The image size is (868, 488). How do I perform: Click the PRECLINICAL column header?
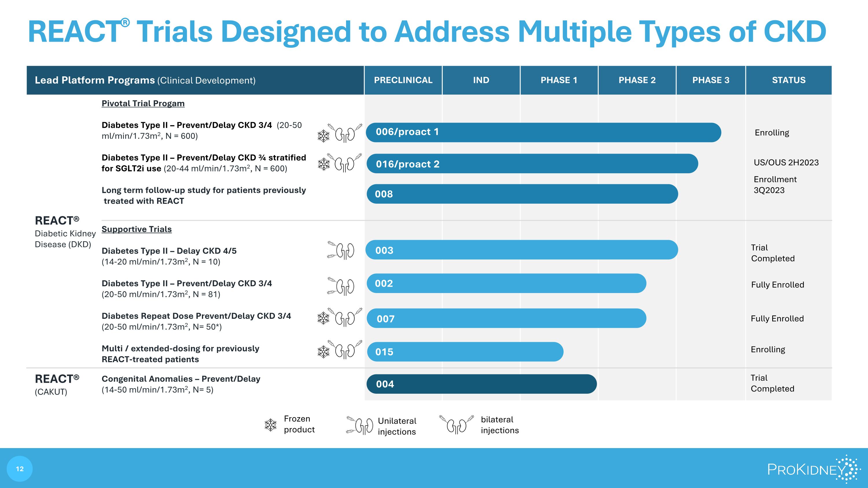403,80
